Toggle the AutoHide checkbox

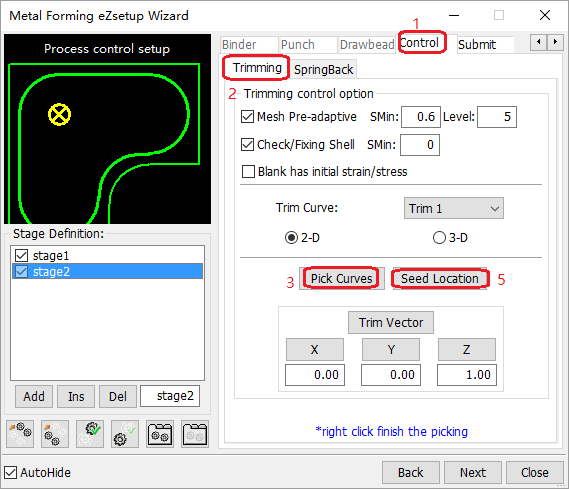(x=11, y=473)
